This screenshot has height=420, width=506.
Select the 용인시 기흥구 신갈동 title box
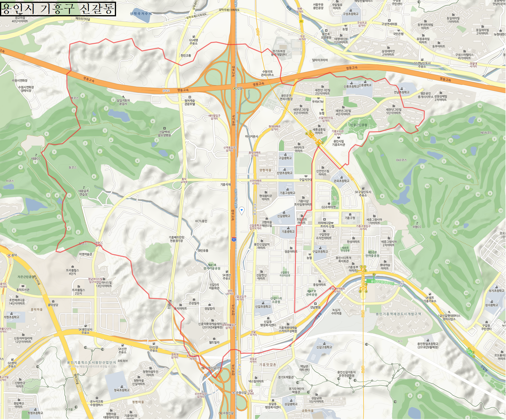pyautogui.click(x=58, y=9)
